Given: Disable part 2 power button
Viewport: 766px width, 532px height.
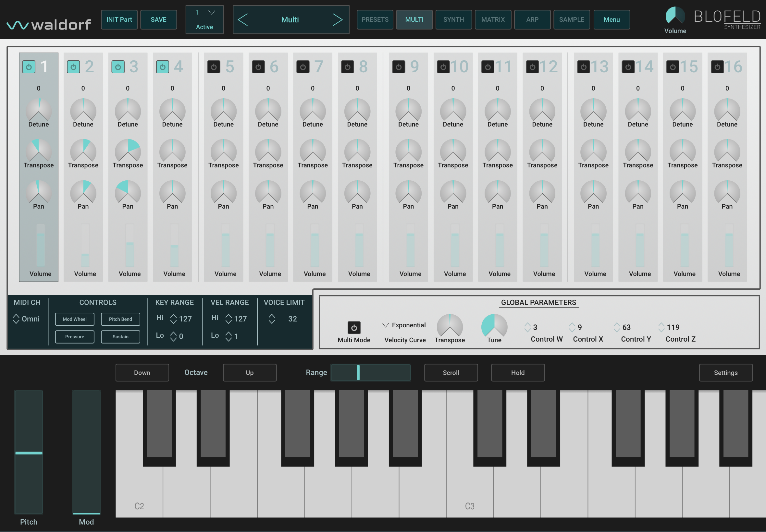Looking at the screenshot, I should point(73,67).
